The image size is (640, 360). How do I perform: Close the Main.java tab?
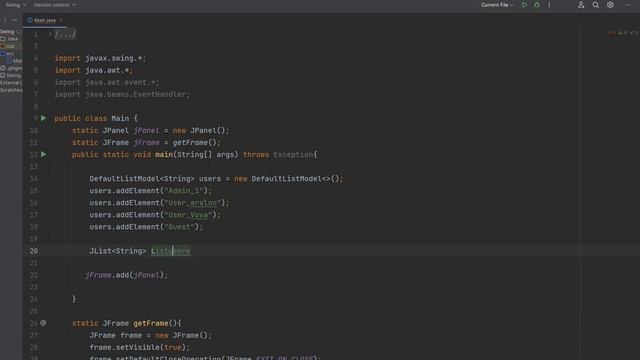61,20
